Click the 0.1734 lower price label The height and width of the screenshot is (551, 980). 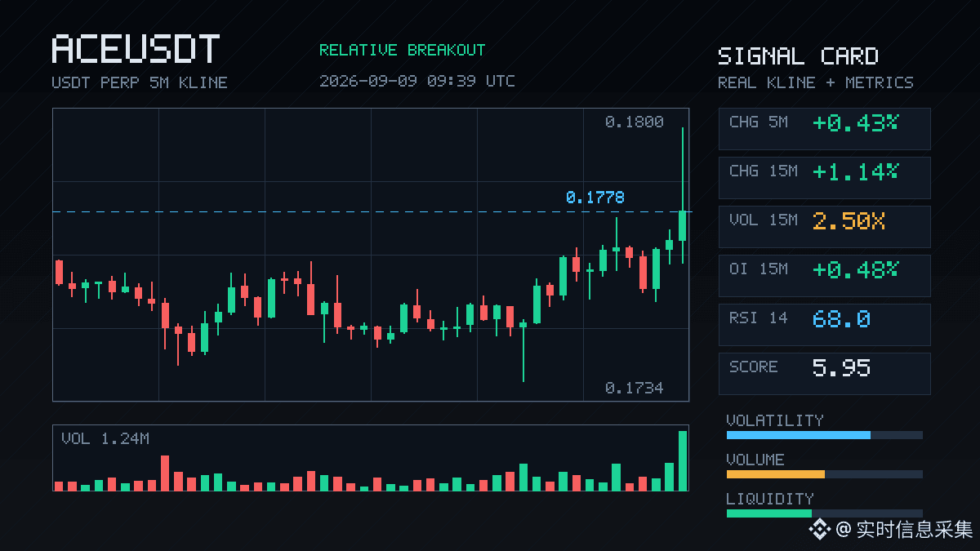point(634,388)
